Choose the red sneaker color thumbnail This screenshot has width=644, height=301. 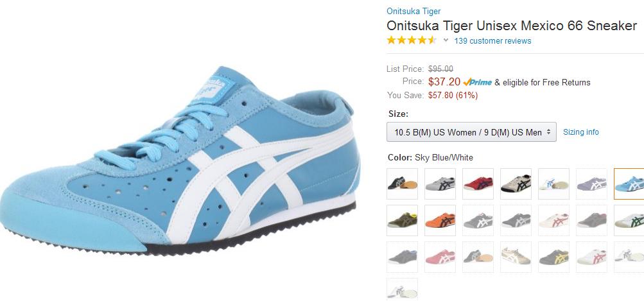pos(478,184)
